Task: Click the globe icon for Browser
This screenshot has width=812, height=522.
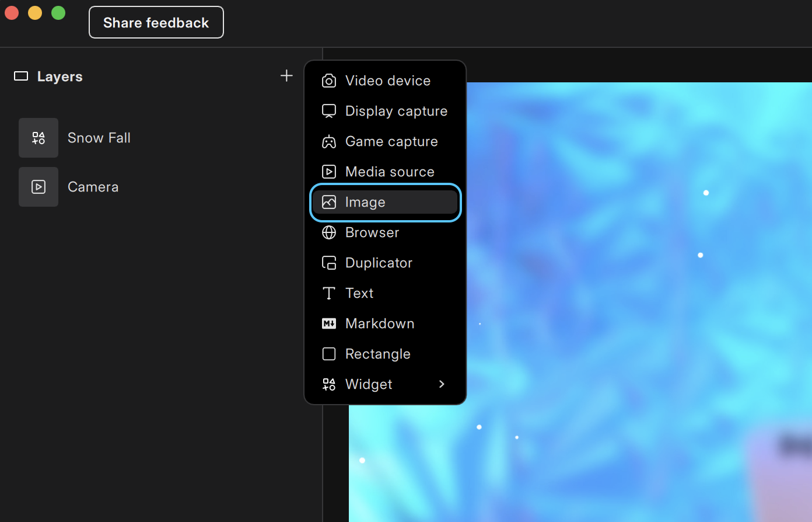Action: (x=329, y=232)
